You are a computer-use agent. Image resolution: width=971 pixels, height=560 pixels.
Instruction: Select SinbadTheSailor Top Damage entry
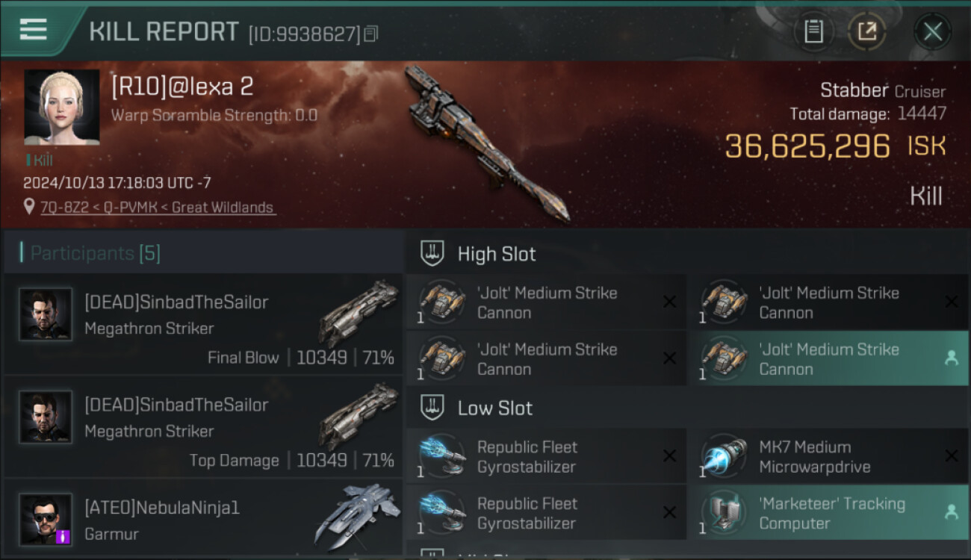pyautogui.click(x=203, y=426)
